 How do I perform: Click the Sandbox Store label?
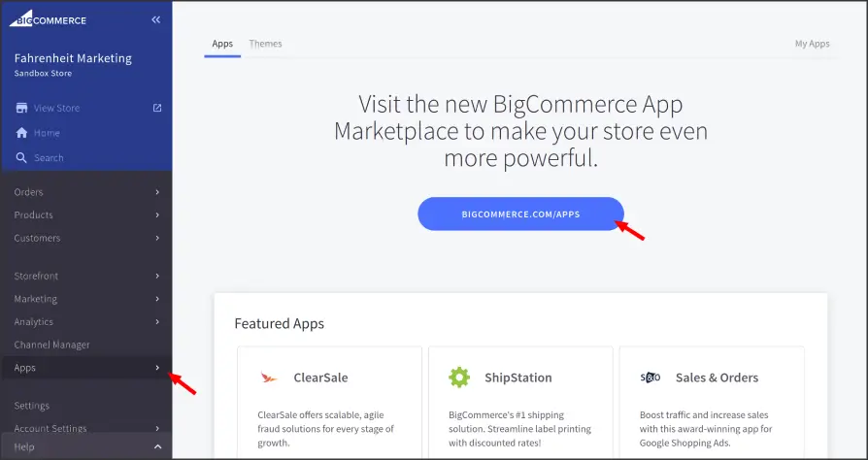[43, 73]
